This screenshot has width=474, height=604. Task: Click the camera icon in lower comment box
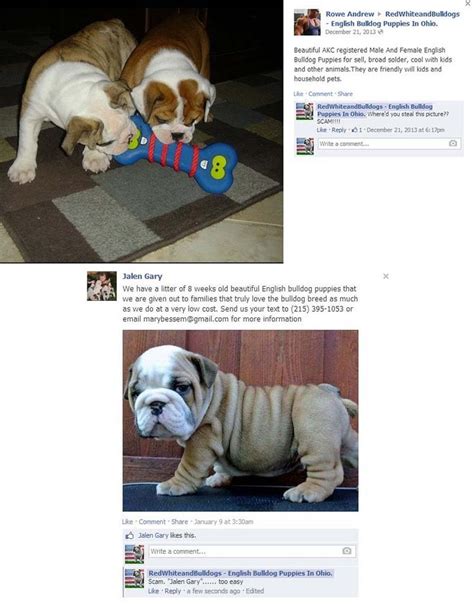tap(347, 551)
